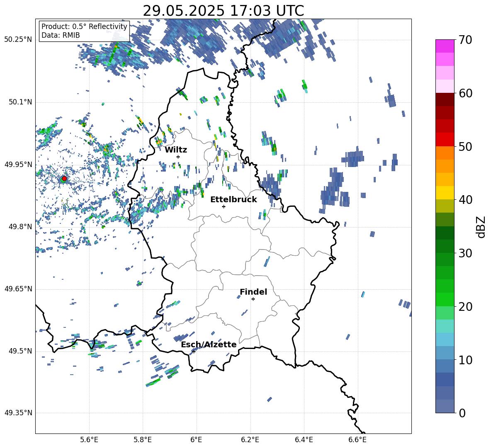Click the 49.65°N latitude label
Image resolution: width=491 pixels, height=448 pixels.
[x=18, y=289]
